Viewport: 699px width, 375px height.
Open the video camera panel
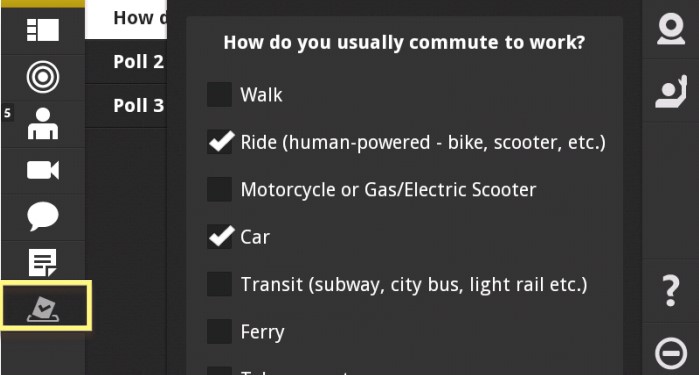point(43,170)
